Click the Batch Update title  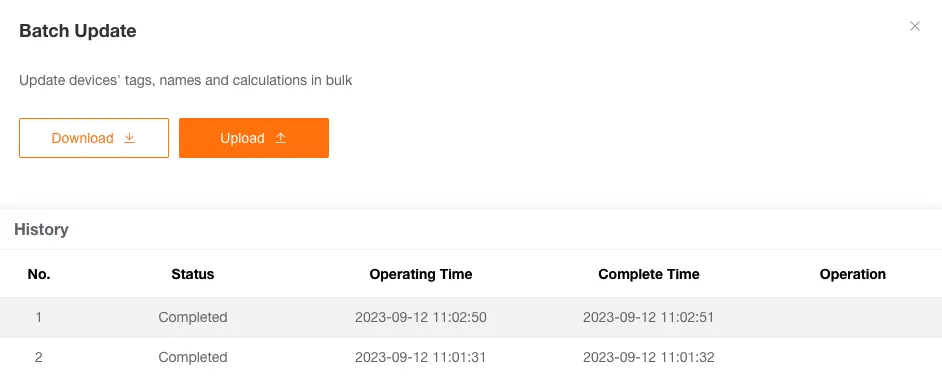tap(77, 31)
